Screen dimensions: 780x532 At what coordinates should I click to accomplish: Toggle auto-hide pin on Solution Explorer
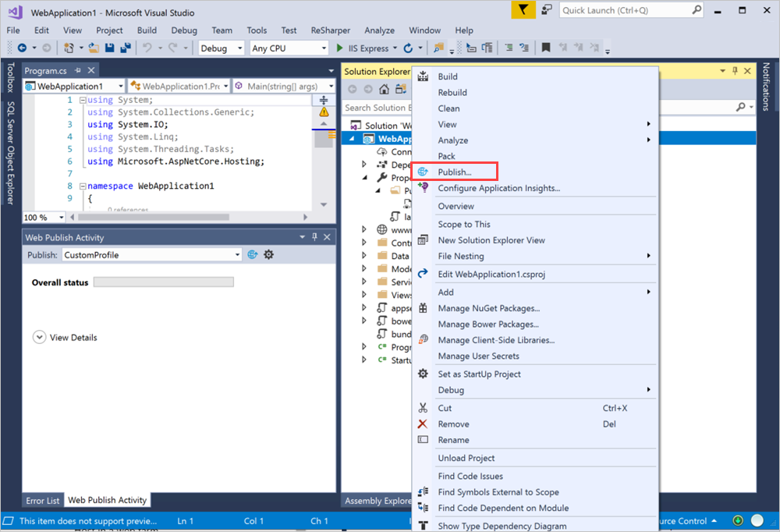coord(734,71)
